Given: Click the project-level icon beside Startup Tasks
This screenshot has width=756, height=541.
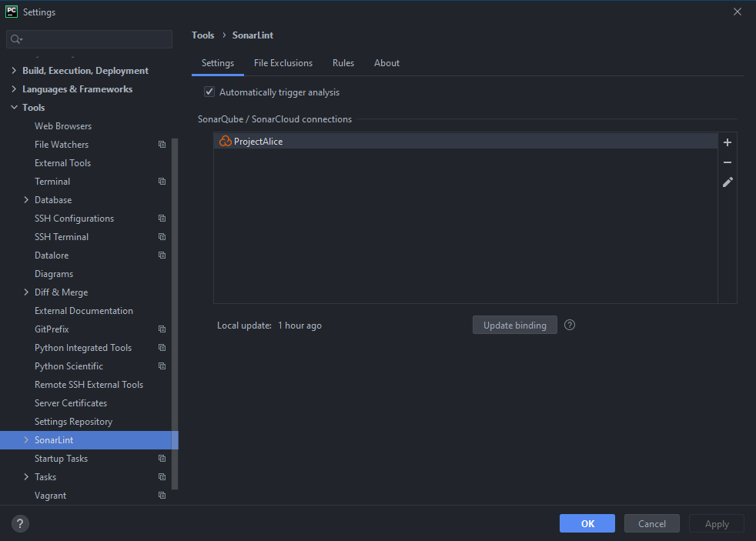Looking at the screenshot, I should click(162, 458).
